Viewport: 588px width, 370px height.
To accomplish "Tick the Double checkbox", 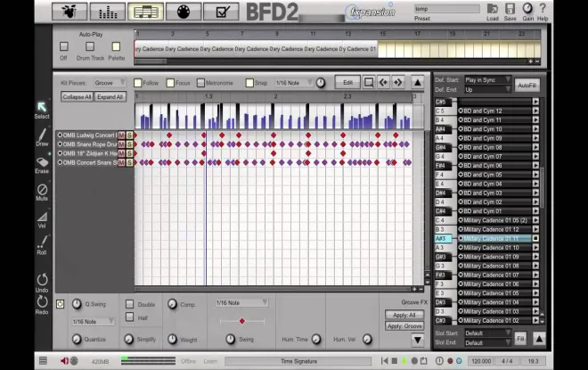I will 129,304.
